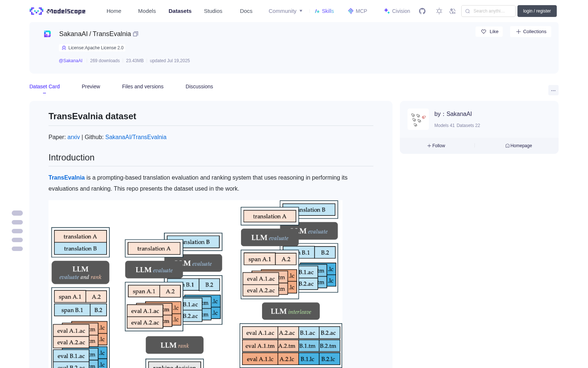Click the License: Apache License 2.0 tag

pos(92,48)
